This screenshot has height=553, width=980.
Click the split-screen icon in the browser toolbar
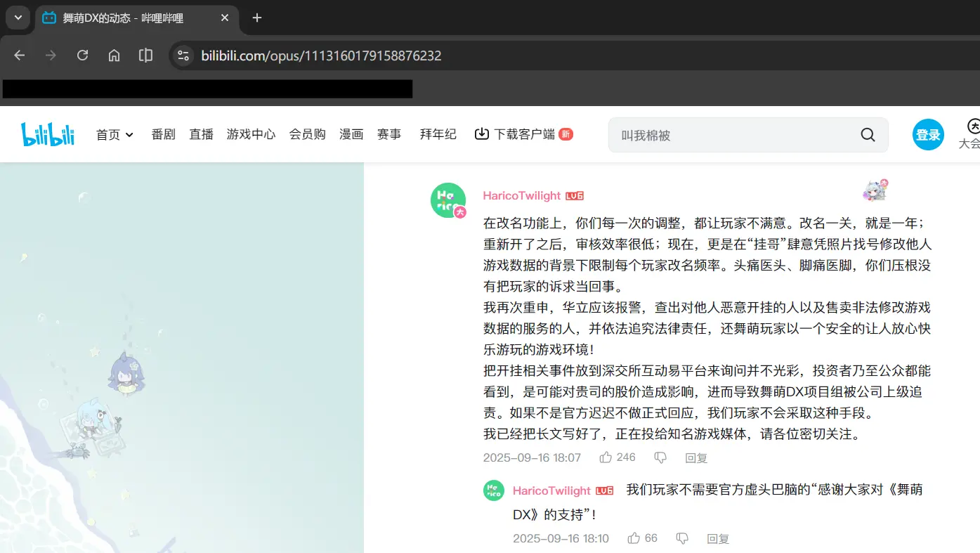(x=145, y=55)
